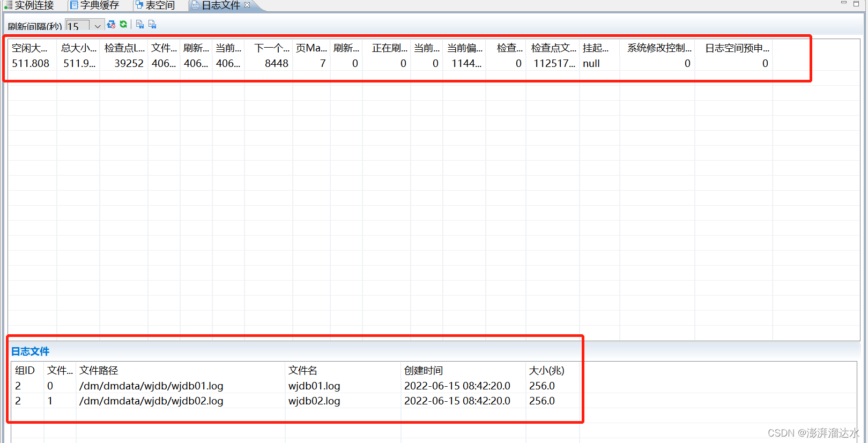868x443 pixels.
Task: Click the 文件路径 column header
Action: click(99, 371)
